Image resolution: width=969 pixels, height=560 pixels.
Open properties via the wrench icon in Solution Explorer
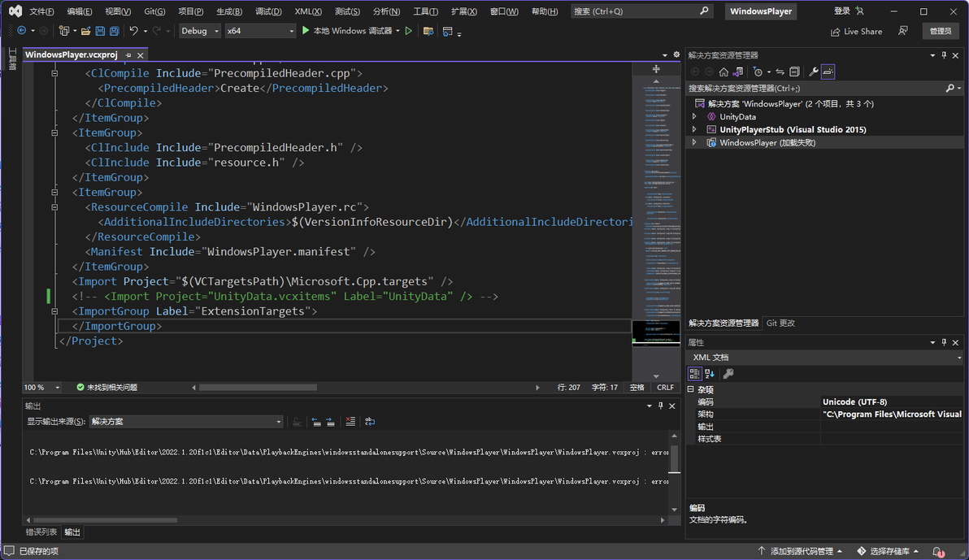pyautogui.click(x=814, y=72)
